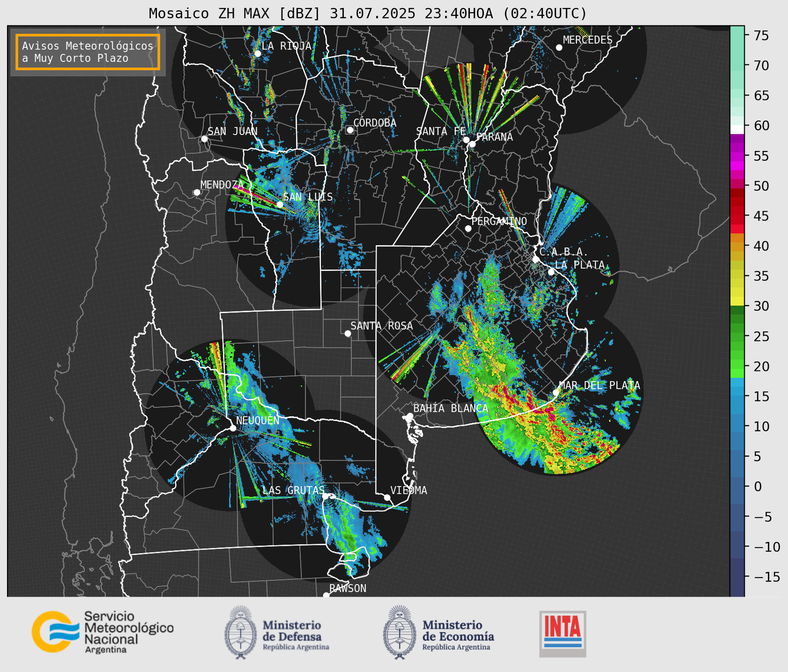Click the Ministerio de Defensa emblem
788x672 pixels.
click(241, 633)
